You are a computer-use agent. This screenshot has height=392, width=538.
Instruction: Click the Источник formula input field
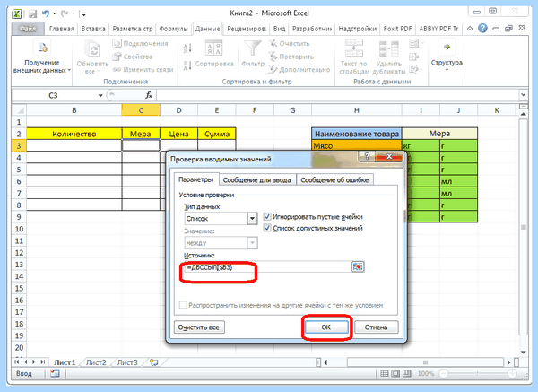coord(267,267)
